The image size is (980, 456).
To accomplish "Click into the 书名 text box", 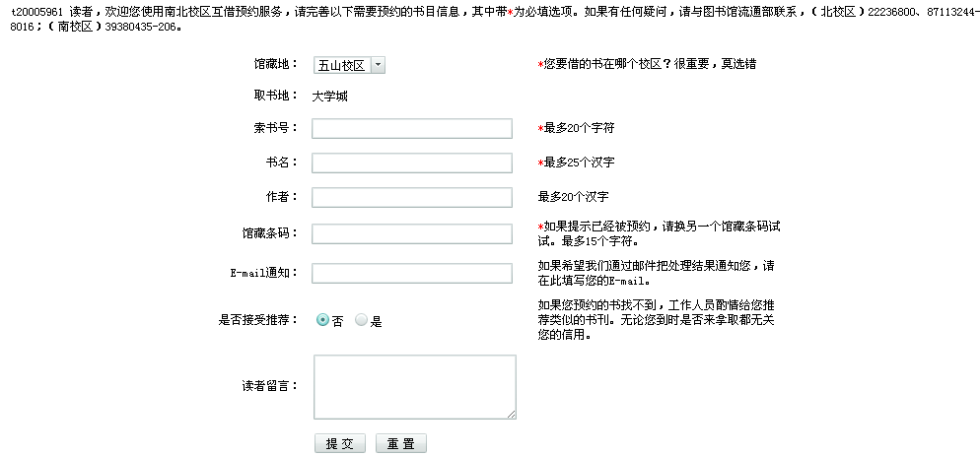I will pyautogui.click(x=412, y=163).
